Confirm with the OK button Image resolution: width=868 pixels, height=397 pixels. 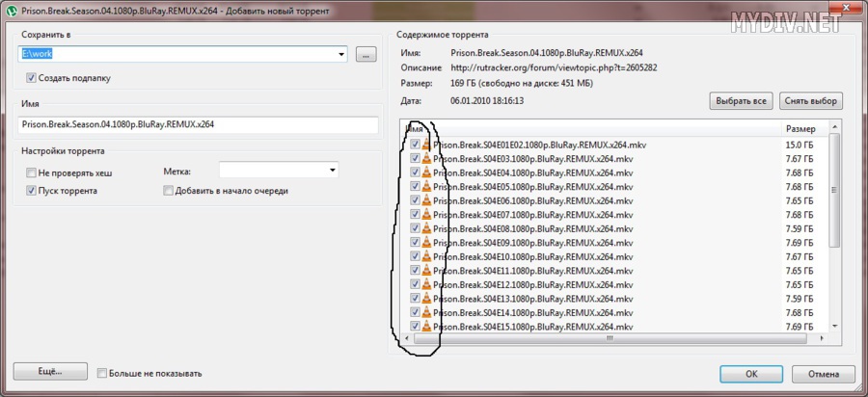click(751, 374)
